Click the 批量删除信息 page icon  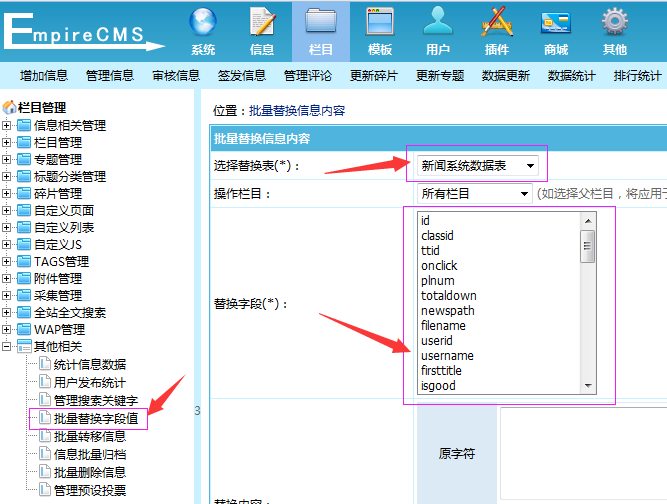[x=45, y=471]
